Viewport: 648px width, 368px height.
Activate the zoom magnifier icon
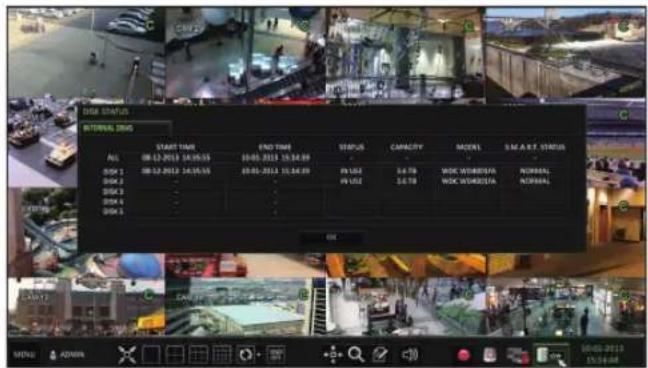click(356, 355)
